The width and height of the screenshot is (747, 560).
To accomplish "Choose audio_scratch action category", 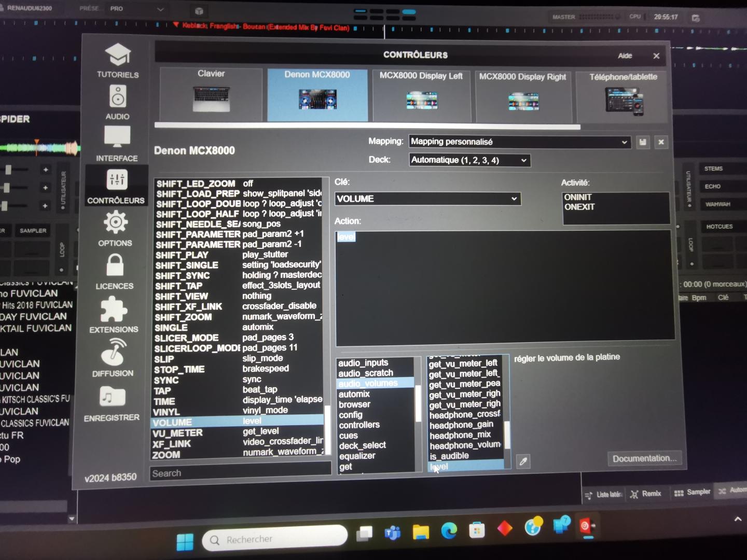I will click(x=376, y=373).
